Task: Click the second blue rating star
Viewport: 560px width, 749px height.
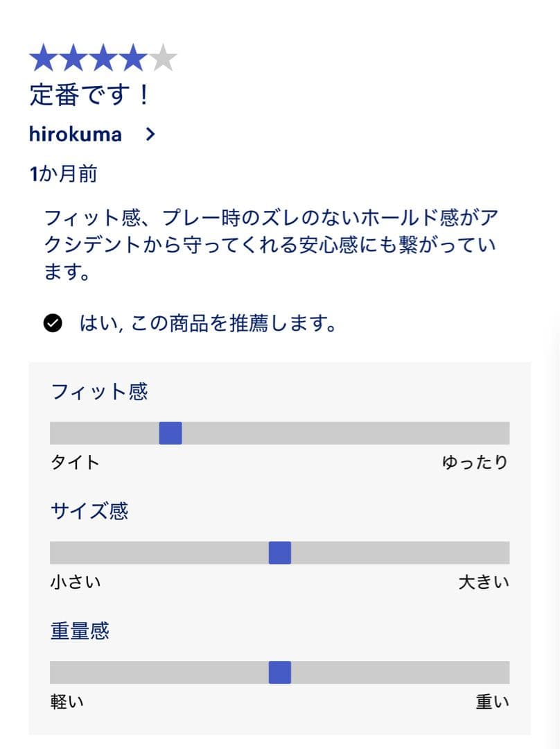Action: click(73, 58)
